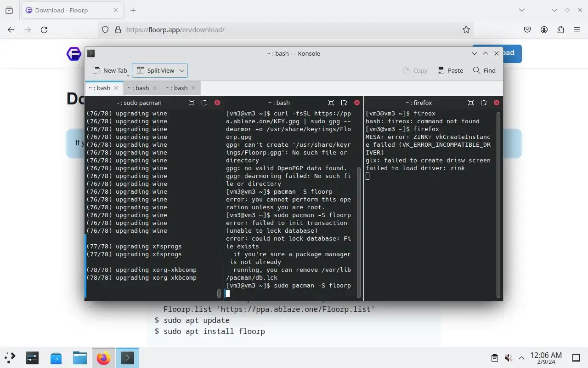Close the Download - Floorp tab

click(116, 10)
